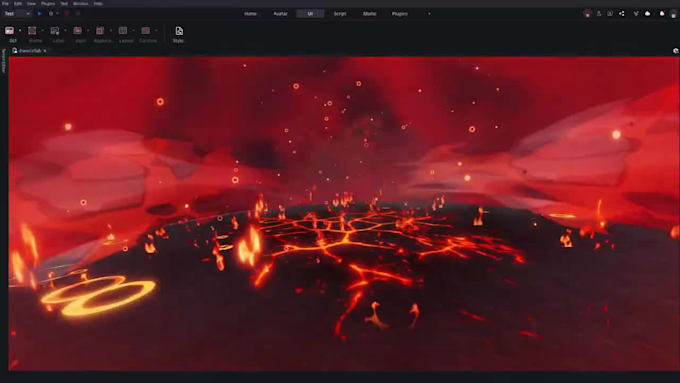This screenshot has height=383, width=680.
Task: Open the View menu
Action: (31, 3)
